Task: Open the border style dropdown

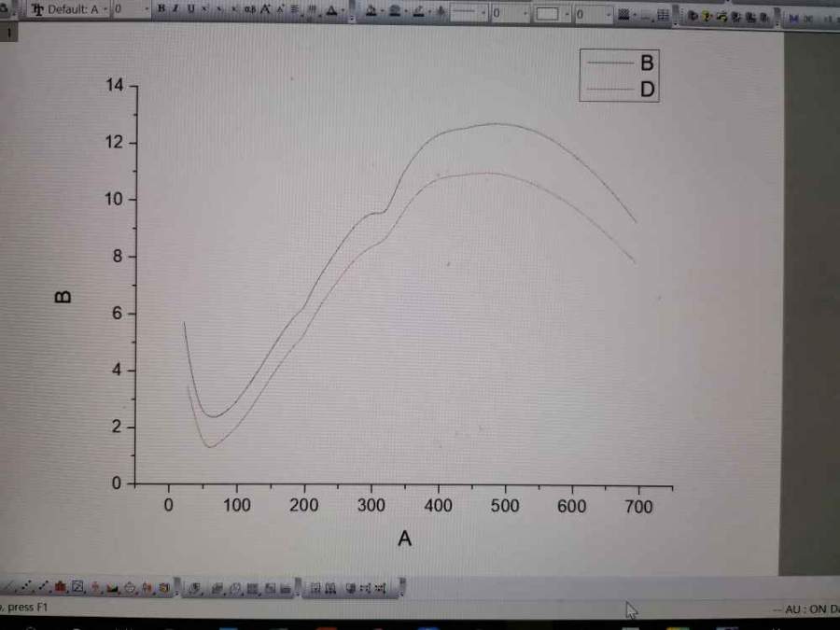Action: click(x=552, y=14)
